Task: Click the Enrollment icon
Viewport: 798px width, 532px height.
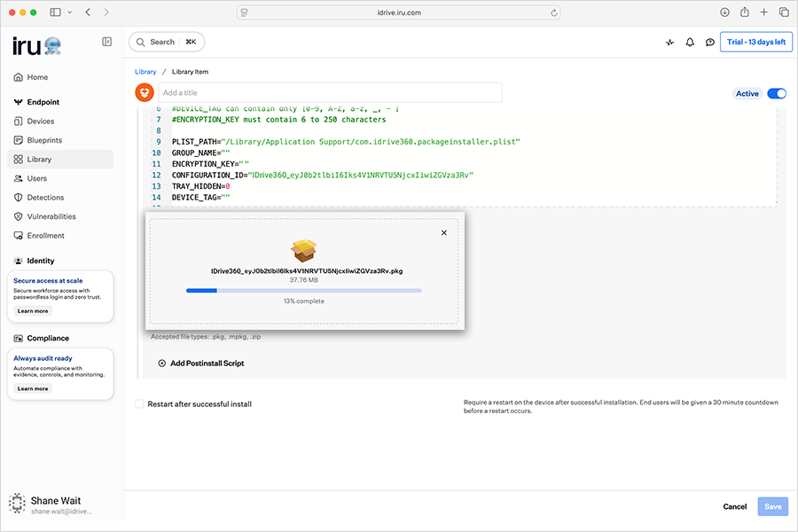Action: click(x=19, y=236)
